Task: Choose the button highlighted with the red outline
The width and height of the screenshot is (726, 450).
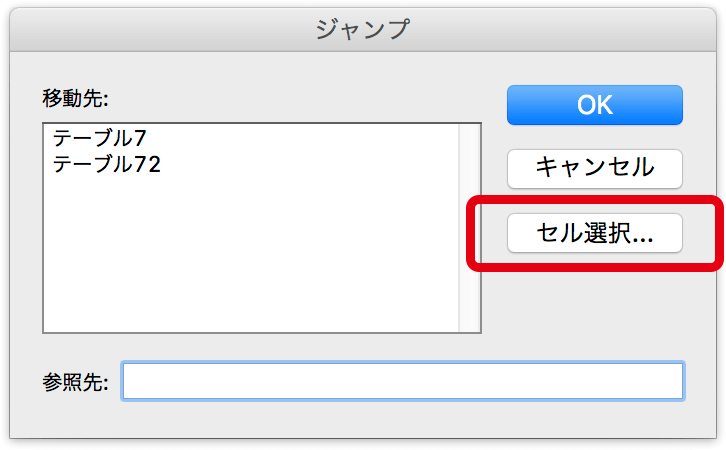Action: [x=595, y=233]
